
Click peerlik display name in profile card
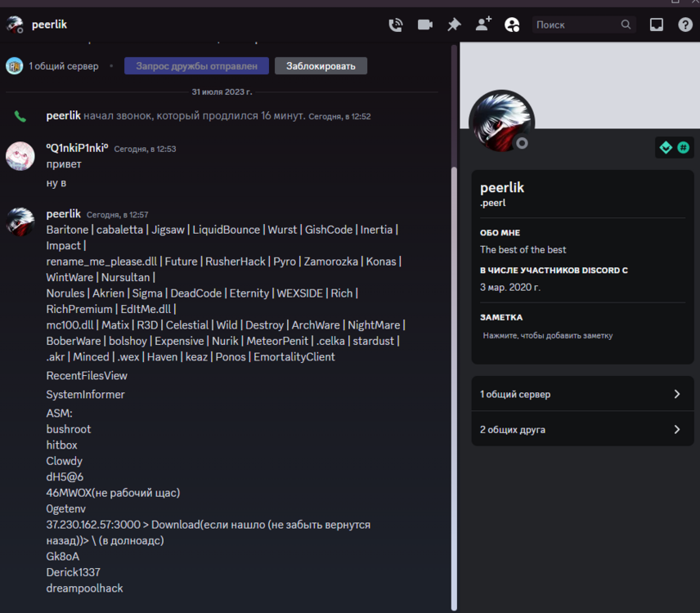(502, 188)
